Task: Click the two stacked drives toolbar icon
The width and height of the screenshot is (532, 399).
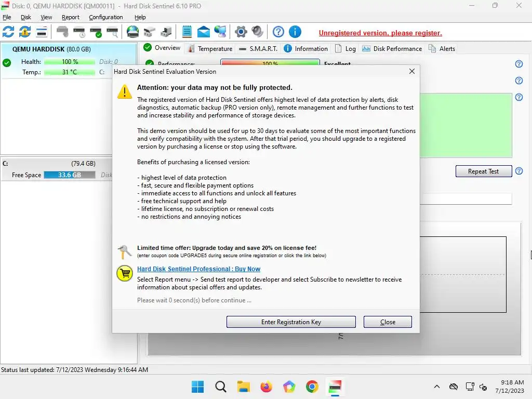Action: (149, 32)
